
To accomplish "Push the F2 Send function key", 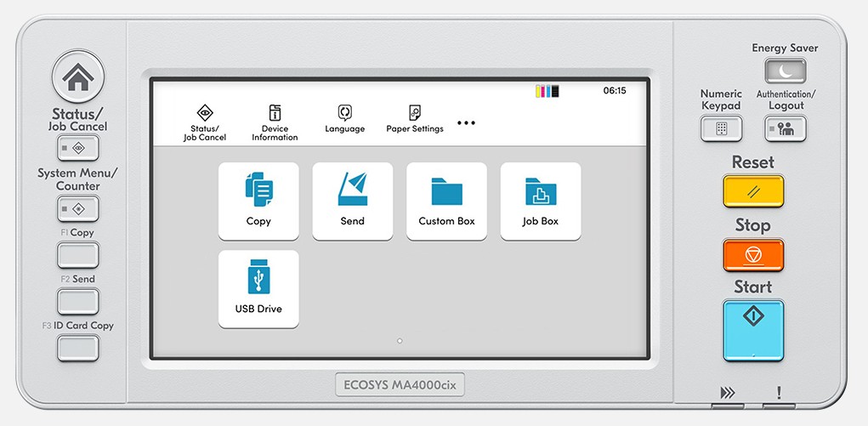I will (78, 301).
